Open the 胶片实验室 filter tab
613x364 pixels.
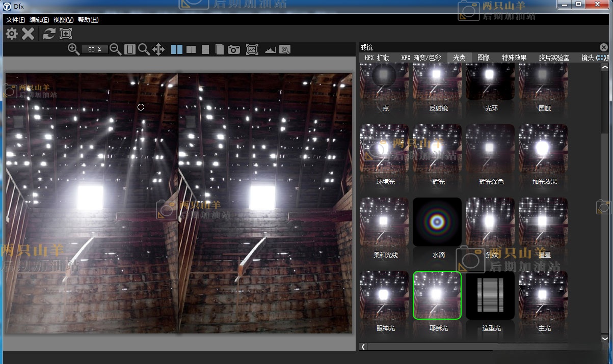[554, 58]
